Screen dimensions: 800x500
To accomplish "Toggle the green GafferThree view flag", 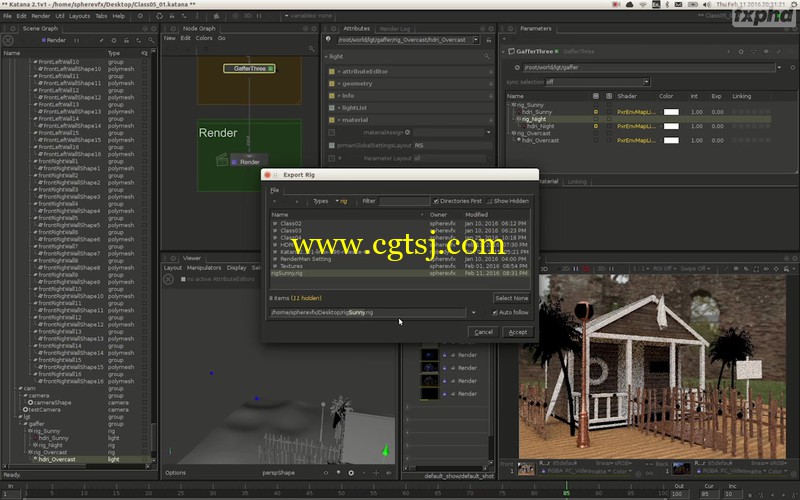I will point(270,68).
